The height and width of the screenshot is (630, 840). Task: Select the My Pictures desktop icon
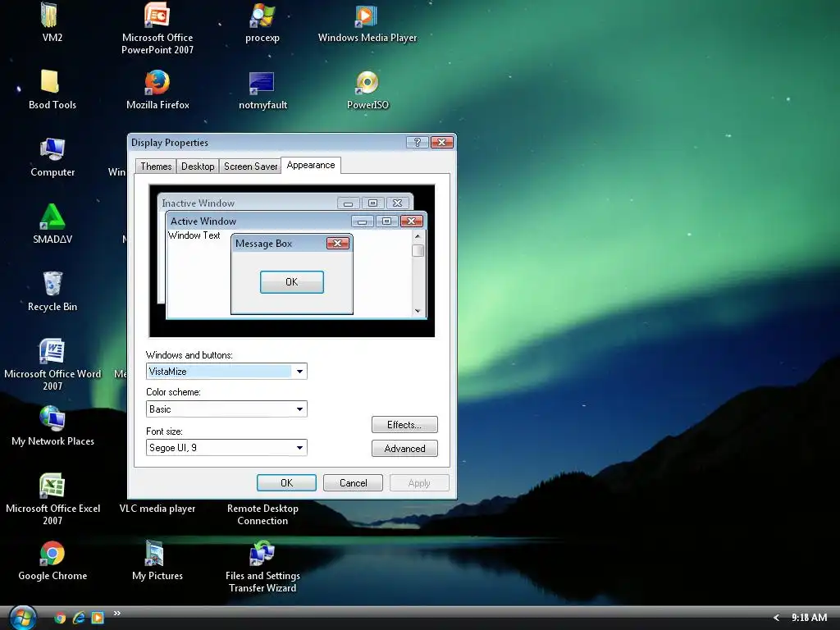coord(155,554)
